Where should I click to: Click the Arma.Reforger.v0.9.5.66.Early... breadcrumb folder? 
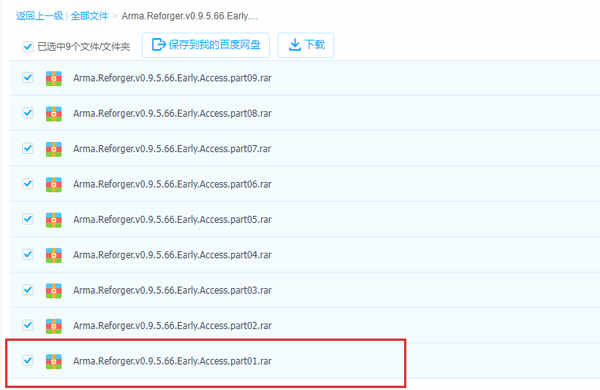(189, 16)
